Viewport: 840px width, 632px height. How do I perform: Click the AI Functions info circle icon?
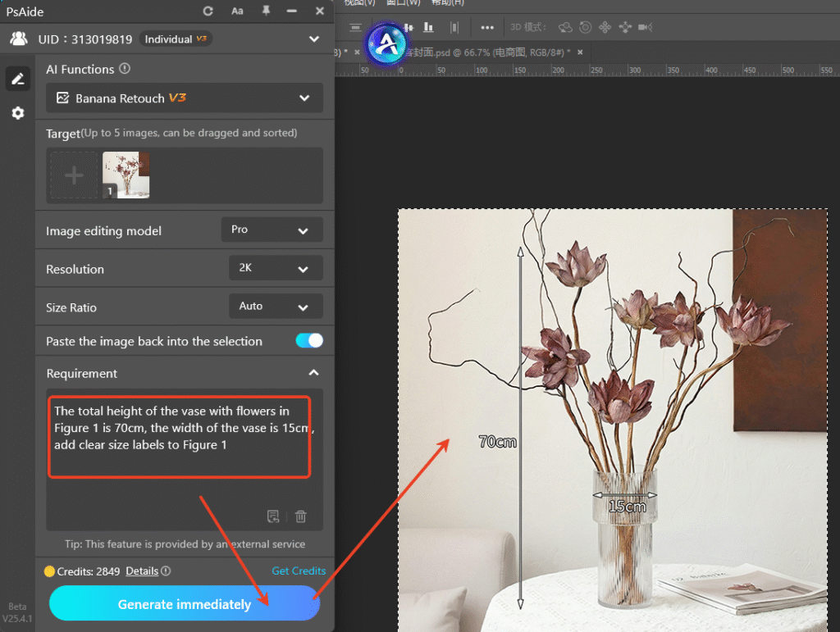[126, 69]
